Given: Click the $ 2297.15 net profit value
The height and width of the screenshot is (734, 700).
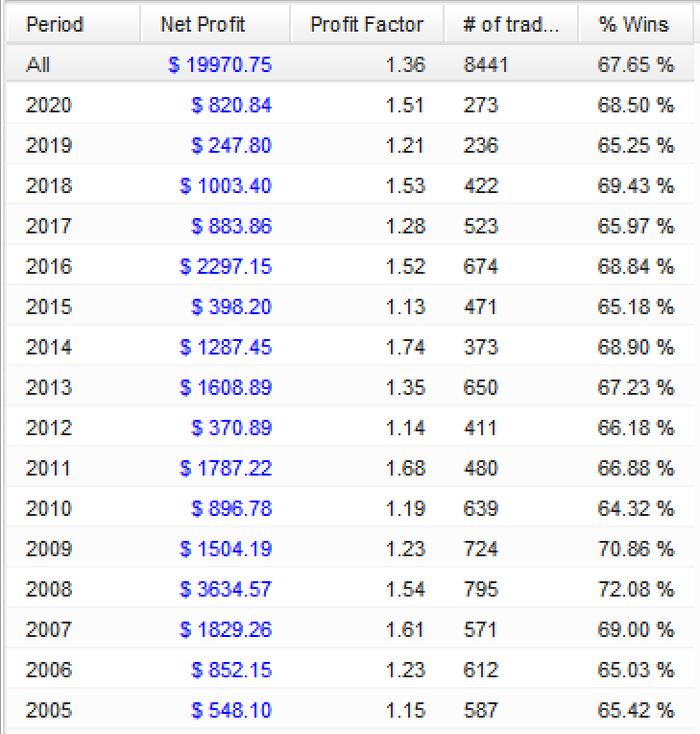Looking at the screenshot, I should [x=226, y=267].
